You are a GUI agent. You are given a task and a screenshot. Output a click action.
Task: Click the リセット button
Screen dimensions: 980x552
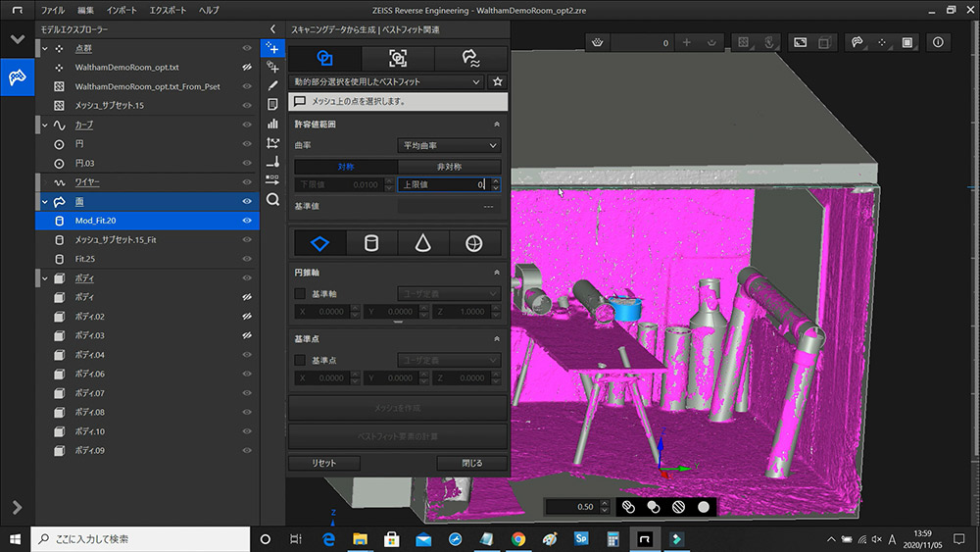[x=324, y=463]
